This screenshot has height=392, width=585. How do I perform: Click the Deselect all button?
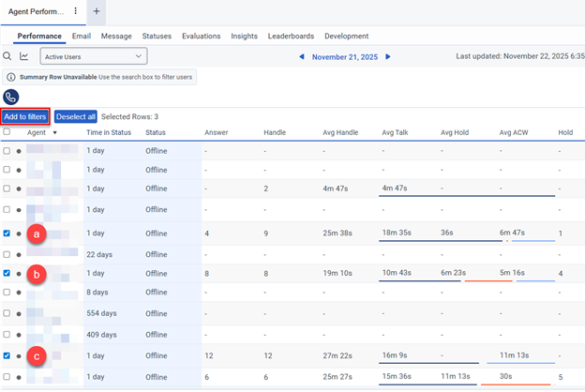pyautogui.click(x=76, y=116)
